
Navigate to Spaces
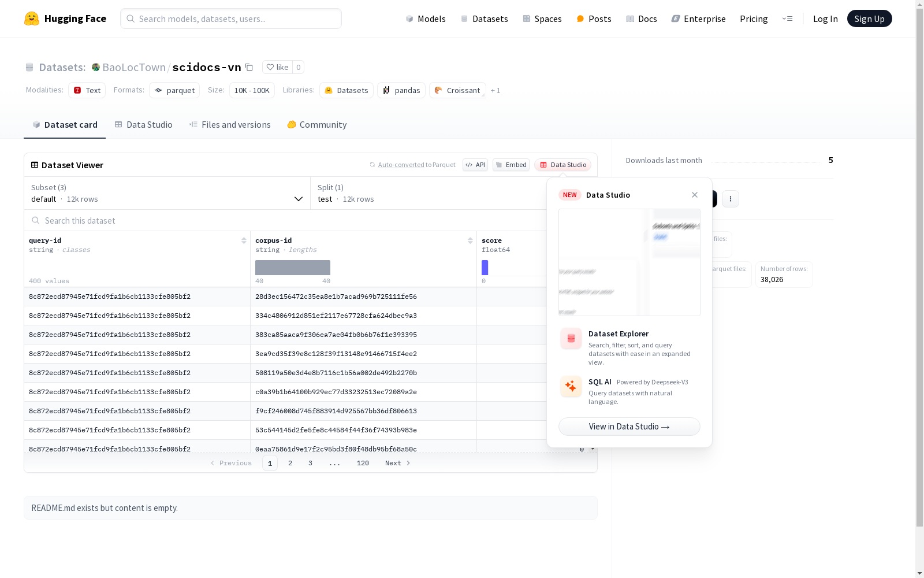tap(542, 18)
